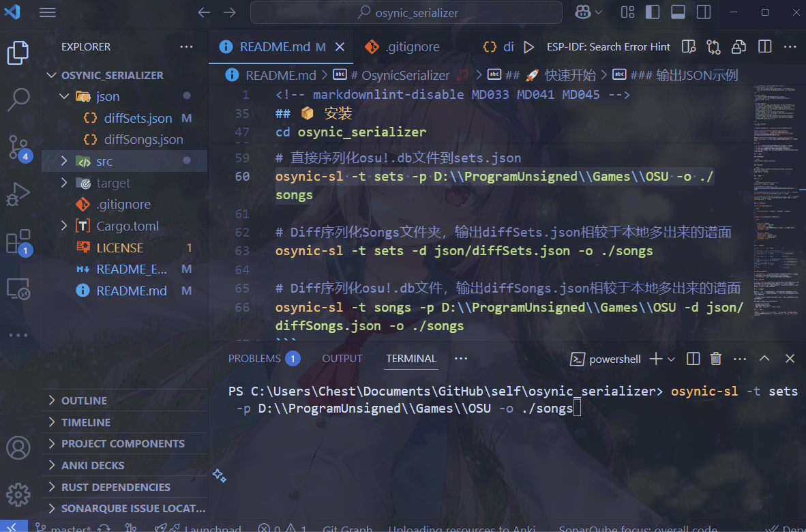Open the Explorer view in activity bar

18,53
